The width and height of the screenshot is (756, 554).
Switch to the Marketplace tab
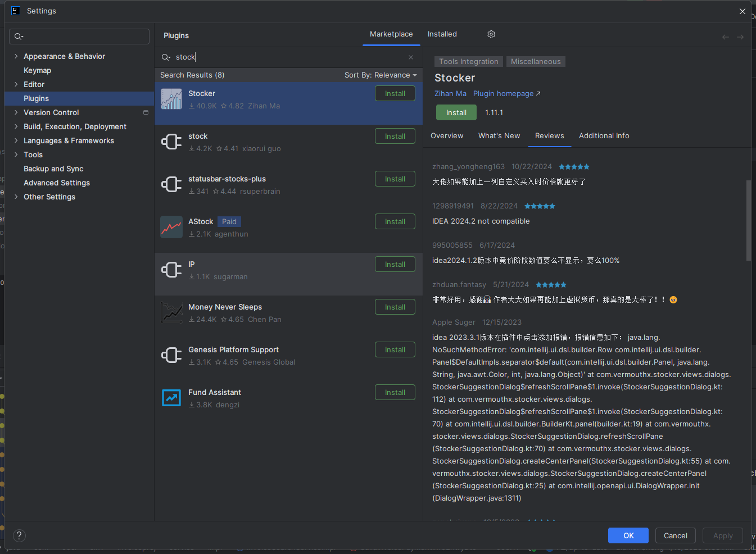391,34
